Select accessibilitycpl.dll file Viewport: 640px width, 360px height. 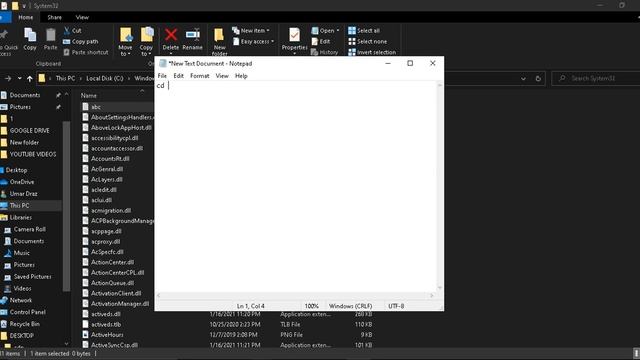tap(114, 138)
